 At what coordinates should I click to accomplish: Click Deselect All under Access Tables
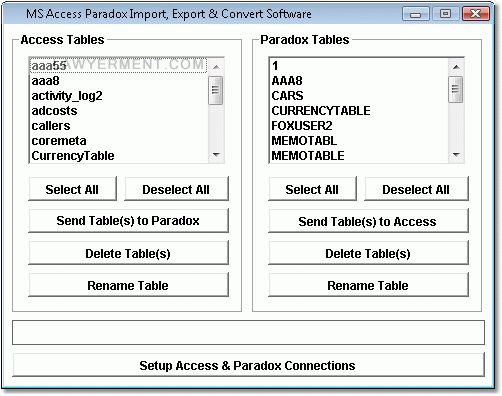pyautogui.click(x=176, y=189)
